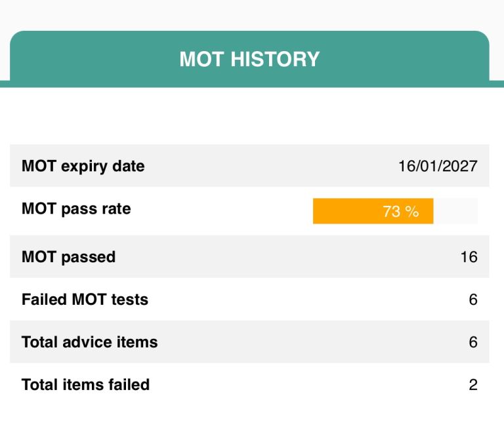This screenshot has height=434, width=504.
Task: Click the Total items failed count of 2
Action: click(x=472, y=384)
